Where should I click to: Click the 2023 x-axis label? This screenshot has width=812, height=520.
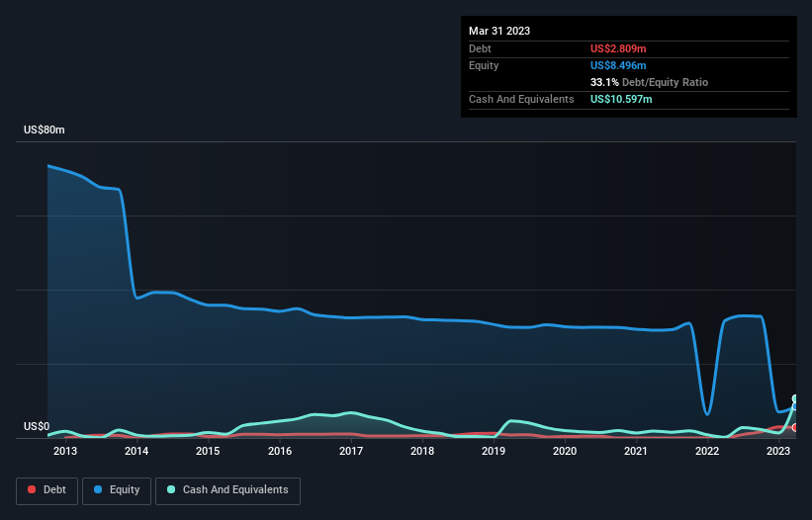[777, 451]
